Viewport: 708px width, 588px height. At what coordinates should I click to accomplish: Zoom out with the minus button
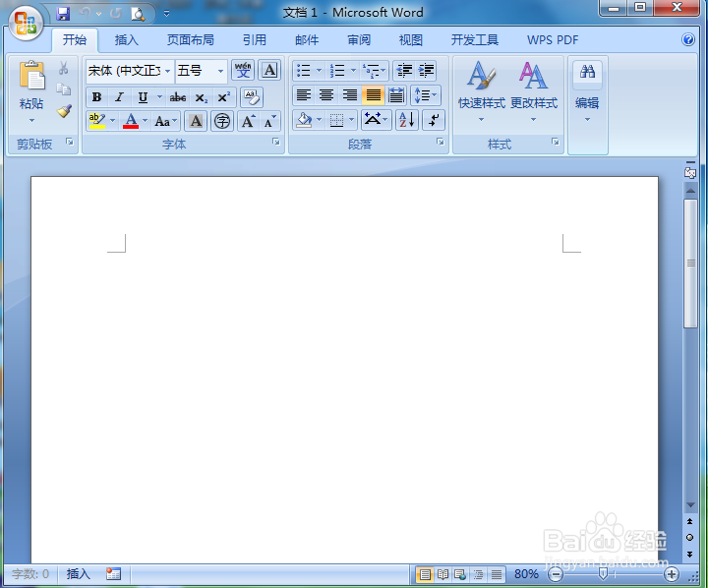[x=556, y=574]
